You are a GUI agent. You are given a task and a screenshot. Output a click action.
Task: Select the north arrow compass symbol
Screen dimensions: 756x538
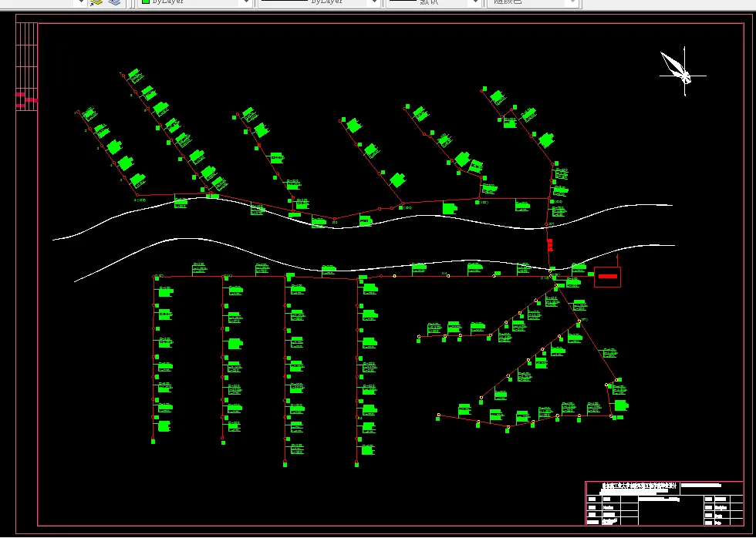point(683,71)
